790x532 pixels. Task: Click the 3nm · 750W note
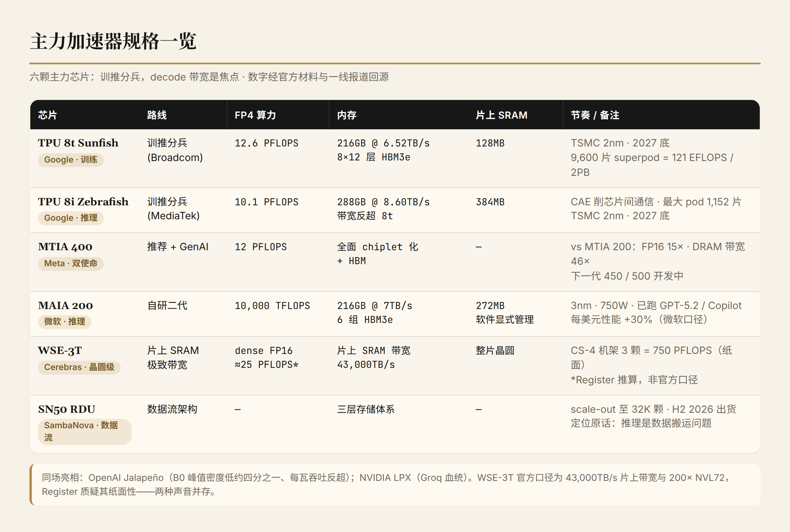(656, 312)
